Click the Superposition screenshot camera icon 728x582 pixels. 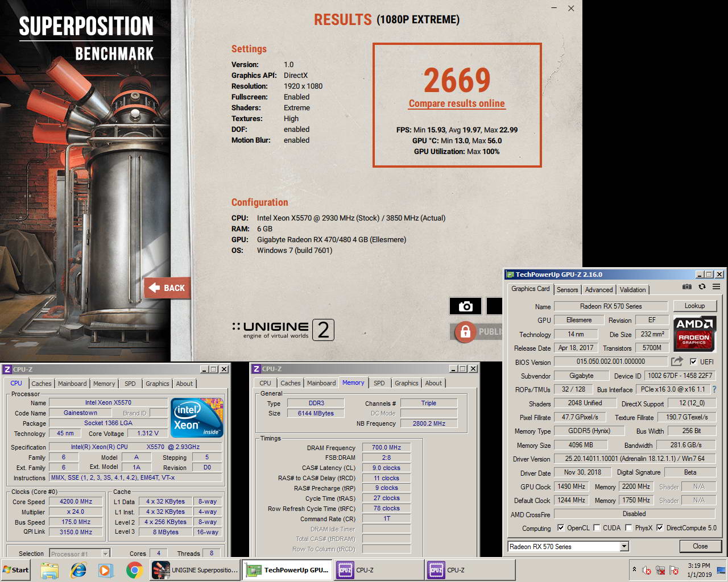pos(466,306)
